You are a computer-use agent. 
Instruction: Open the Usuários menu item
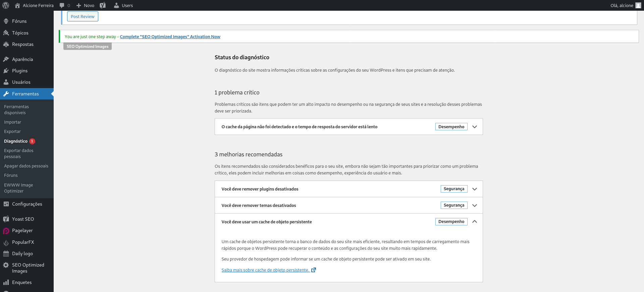pos(21,82)
